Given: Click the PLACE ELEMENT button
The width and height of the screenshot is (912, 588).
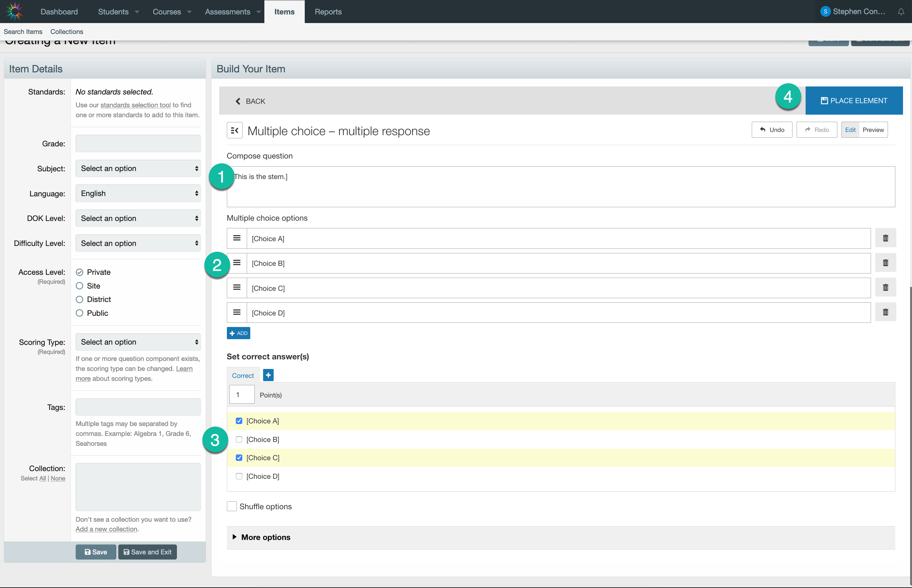Looking at the screenshot, I should tap(854, 101).
